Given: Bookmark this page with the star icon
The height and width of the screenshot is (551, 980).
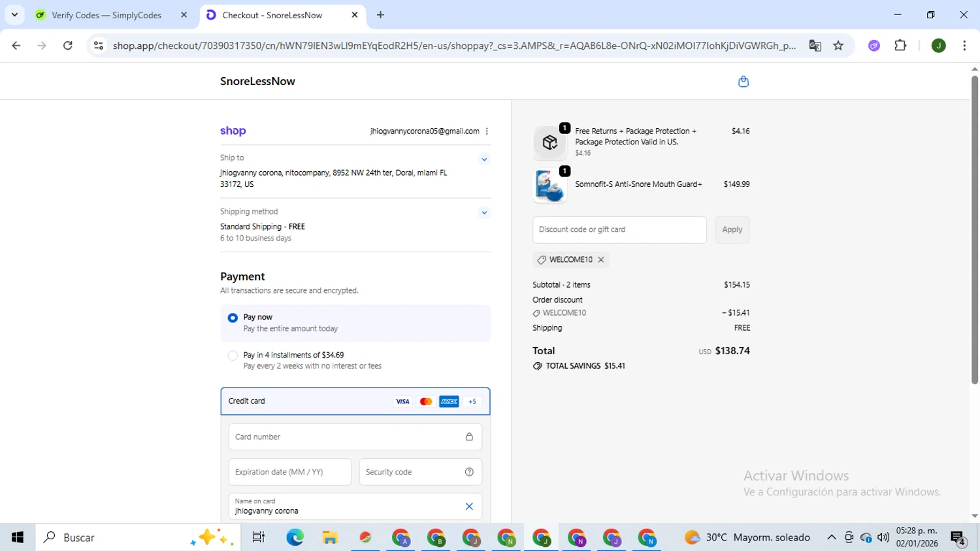Looking at the screenshot, I should click(x=838, y=46).
